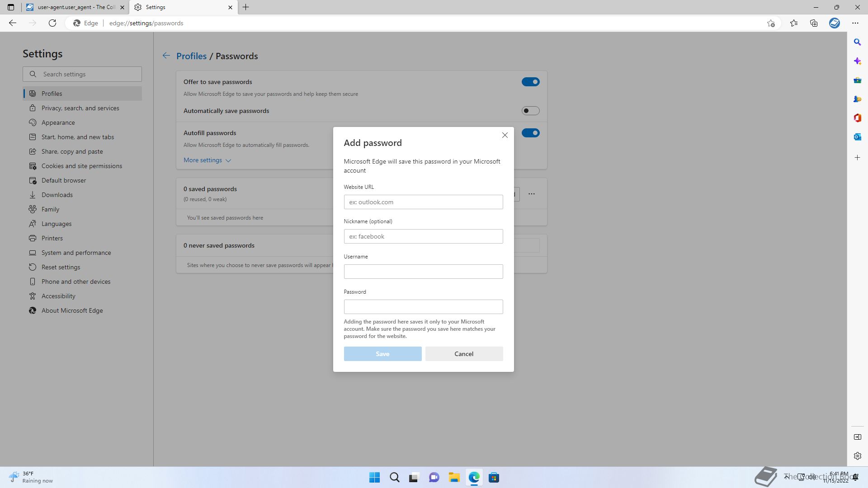Open sidebar Games icon

(858, 99)
